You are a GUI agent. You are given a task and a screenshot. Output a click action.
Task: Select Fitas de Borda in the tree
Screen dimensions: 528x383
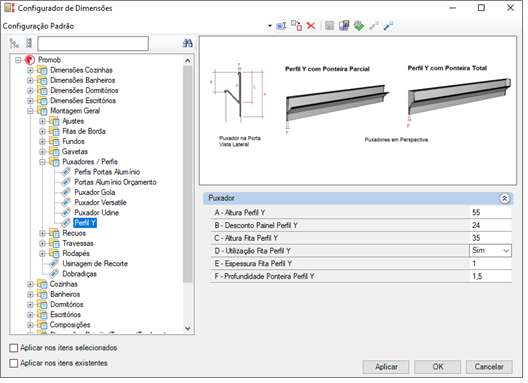click(85, 132)
